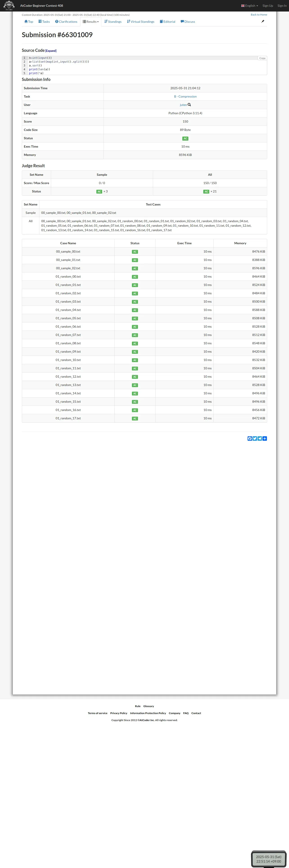Select the 89 Byte code size value
The width and height of the screenshot is (289, 868).
point(185,130)
